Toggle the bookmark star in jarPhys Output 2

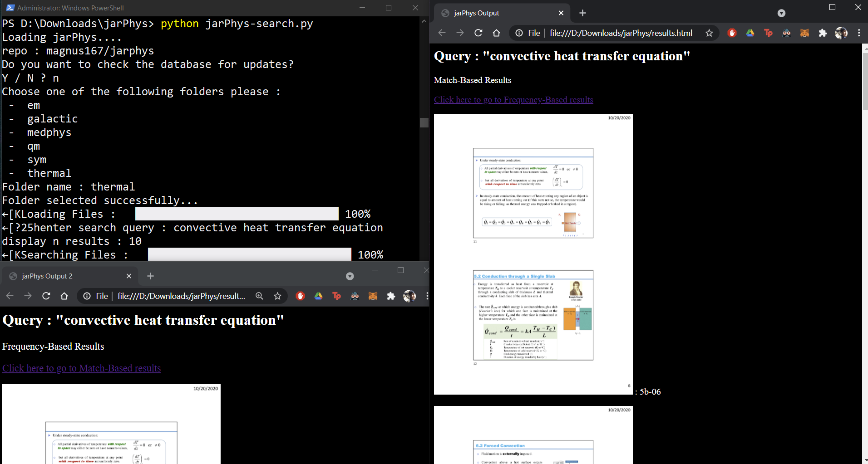[x=277, y=296]
